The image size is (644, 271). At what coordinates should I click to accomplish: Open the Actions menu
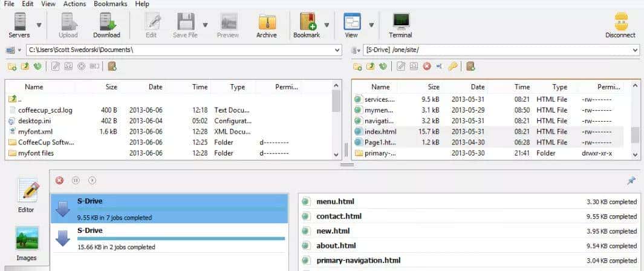[74, 4]
